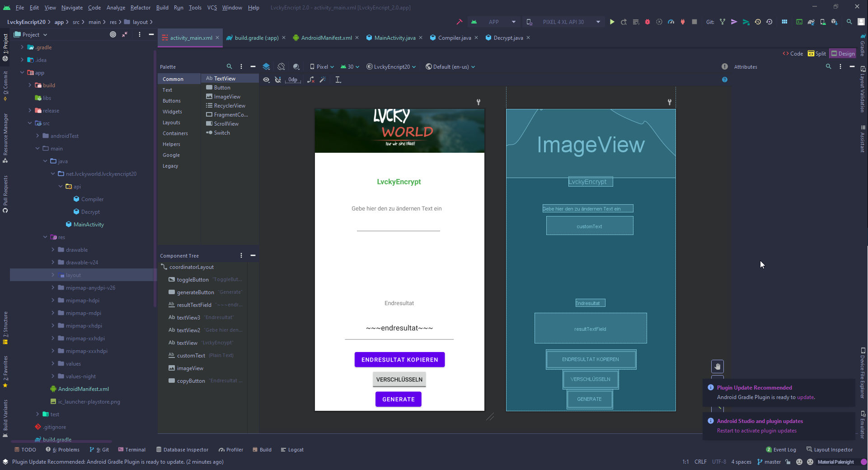The height and width of the screenshot is (470, 868).
Task: Toggle design view options eye icon
Action: click(x=266, y=80)
